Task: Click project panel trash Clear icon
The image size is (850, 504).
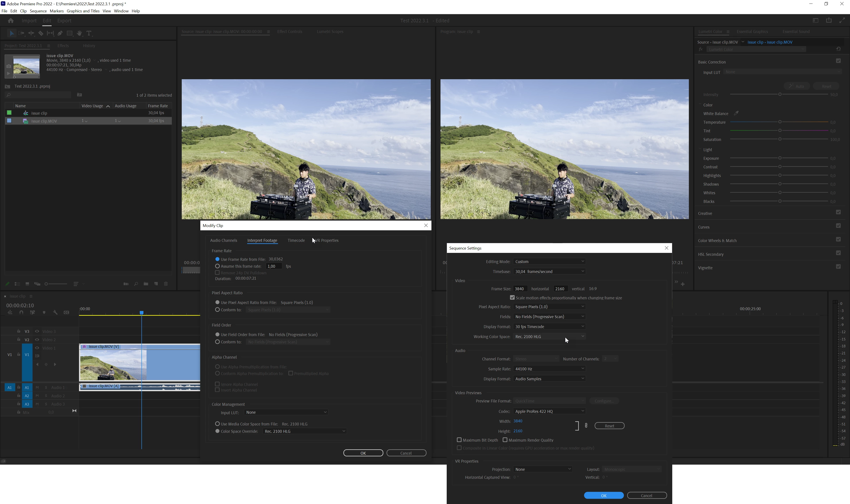Action: tap(166, 284)
